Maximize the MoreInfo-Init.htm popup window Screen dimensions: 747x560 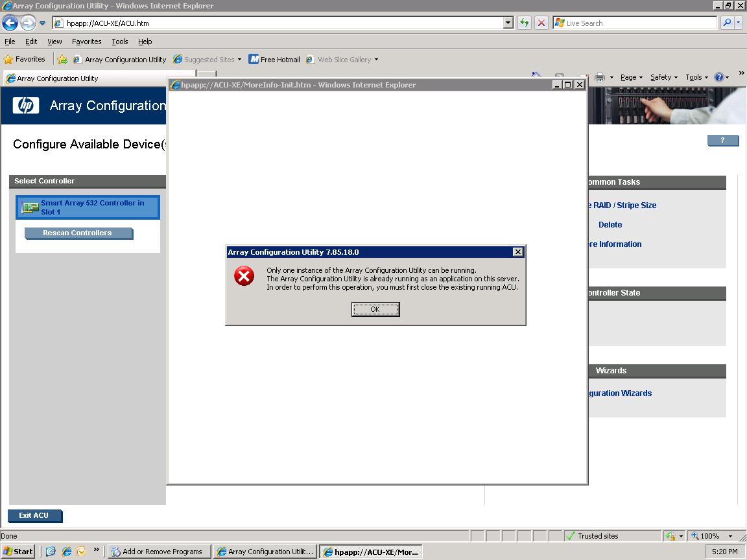[x=567, y=85]
